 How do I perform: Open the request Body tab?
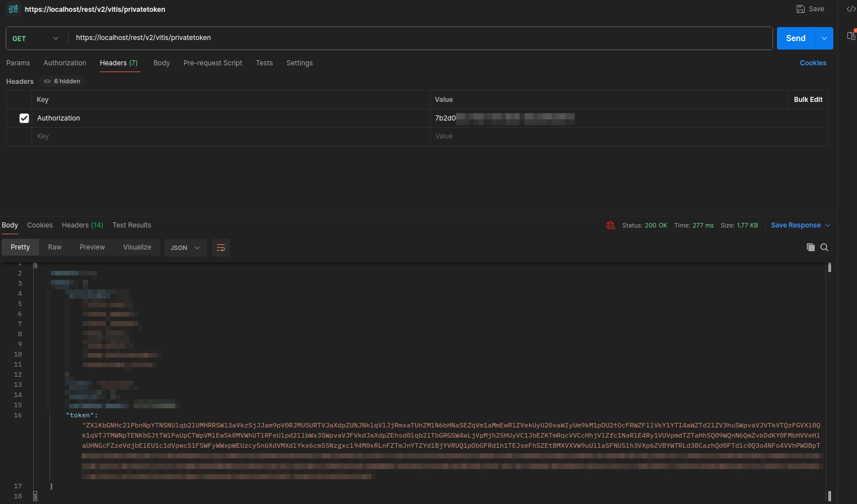(162, 63)
